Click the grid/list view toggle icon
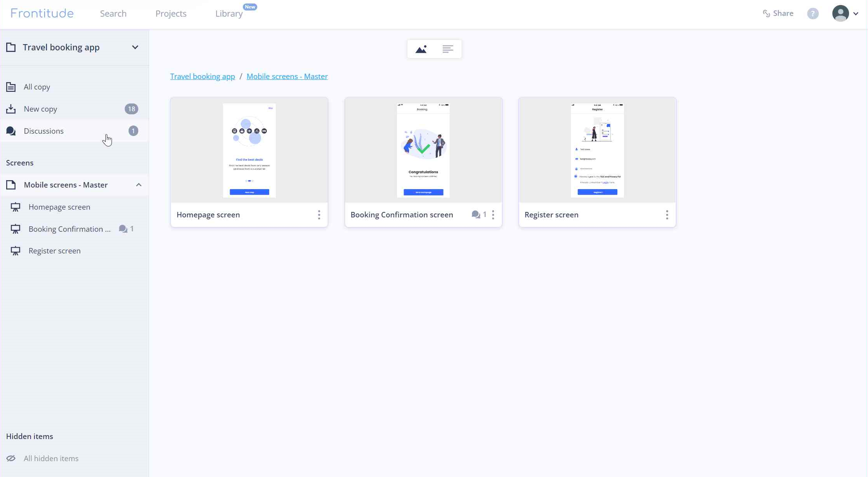 (x=448, y=49)
